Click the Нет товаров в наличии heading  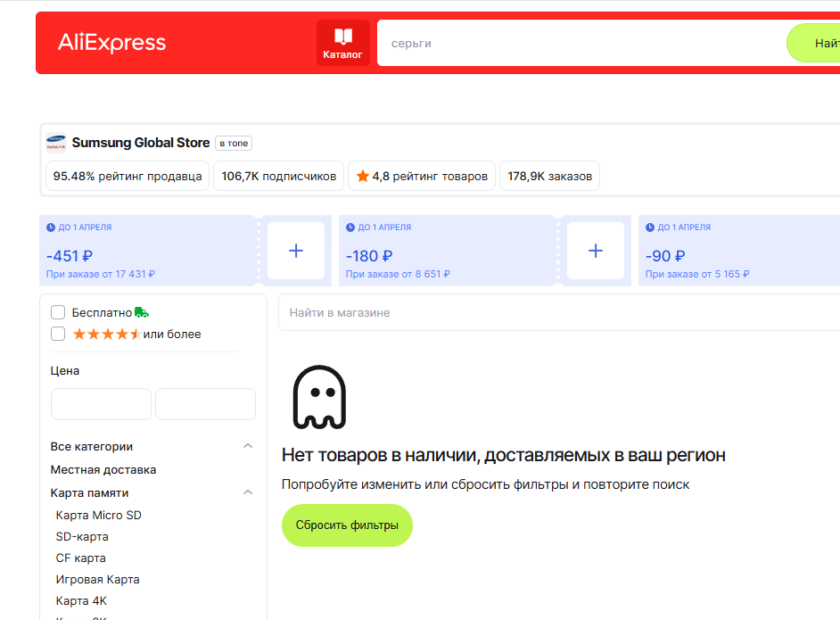[504, 455]
